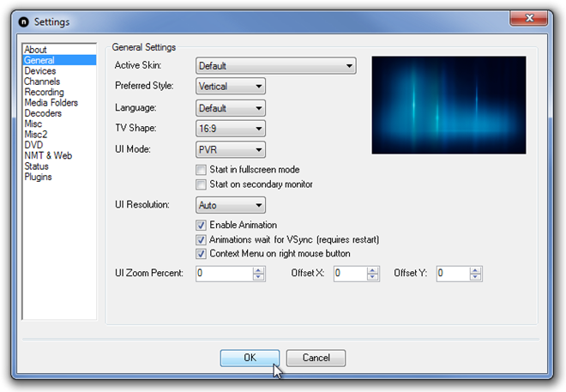Increase UI Zoom Percent with up arrow
Image resolution: width=566 pixels, height=392 pixels.
pos(258,270)
